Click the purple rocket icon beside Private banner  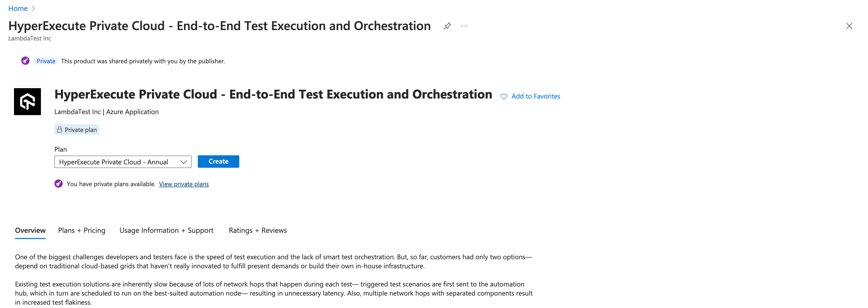point(25,61)
